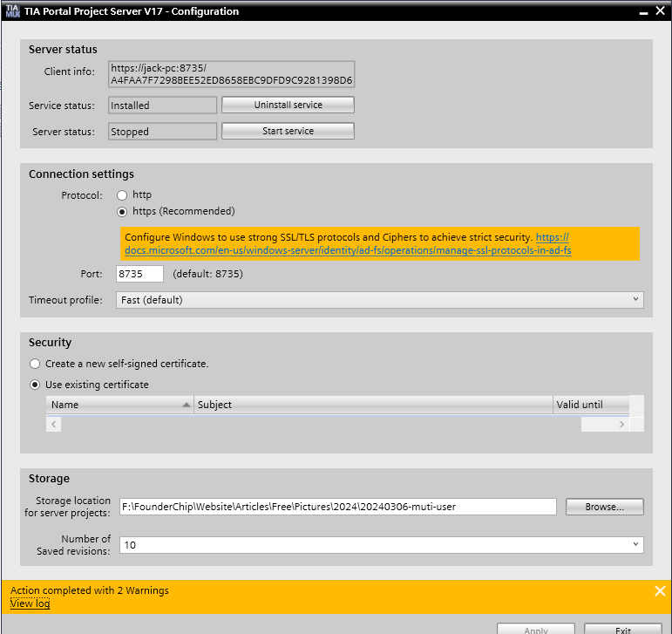672x634 pixels.
Task: Click the Client info text box
Action: pyautogui.click(x=232, y=74)
